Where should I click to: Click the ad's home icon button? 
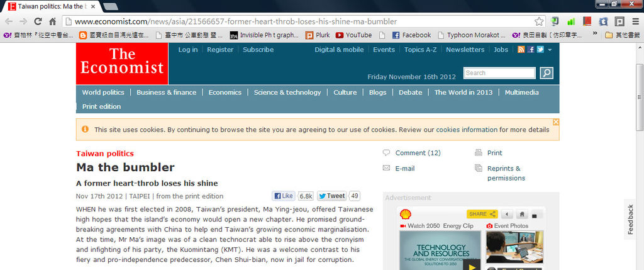[x=521, y=214]
